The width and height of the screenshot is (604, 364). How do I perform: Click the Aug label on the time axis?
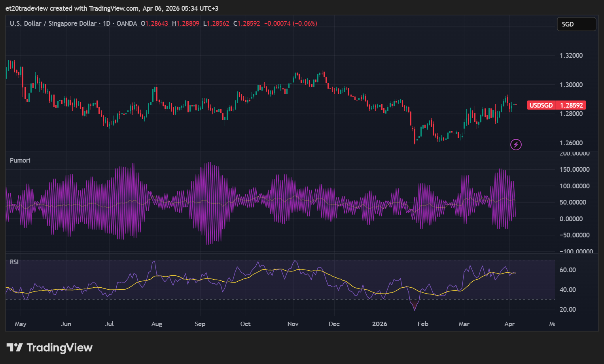pos(157,324)
